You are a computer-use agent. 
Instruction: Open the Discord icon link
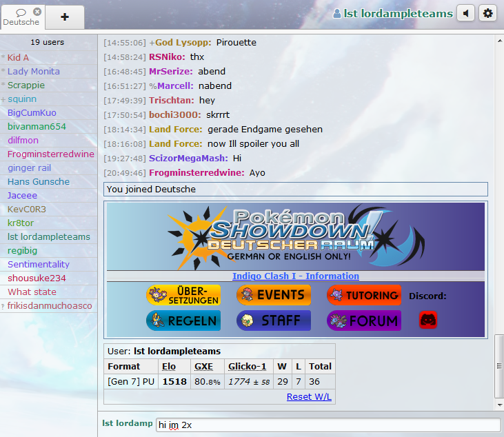[428, 320]
